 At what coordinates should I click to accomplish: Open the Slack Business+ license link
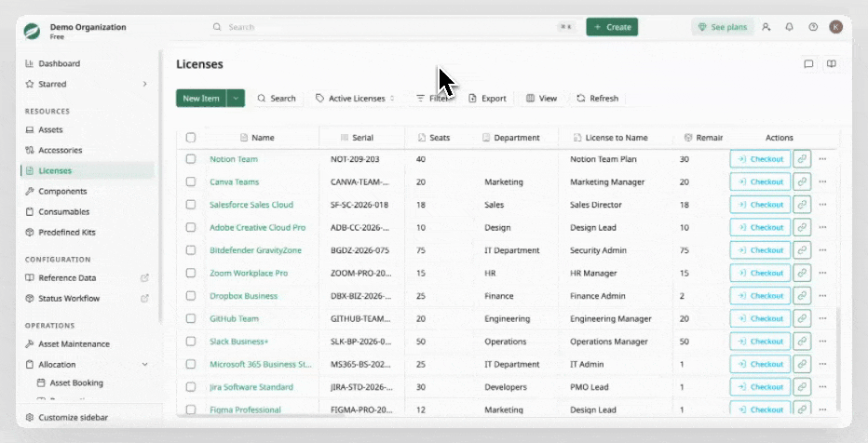pyautogui.click(x=238, y=342)
